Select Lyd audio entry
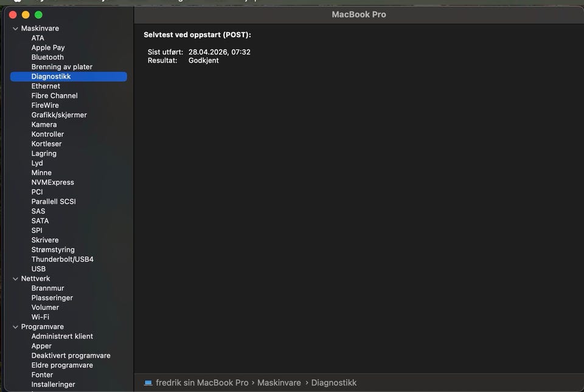The image size is (584, 392). [x=37, y=163]
